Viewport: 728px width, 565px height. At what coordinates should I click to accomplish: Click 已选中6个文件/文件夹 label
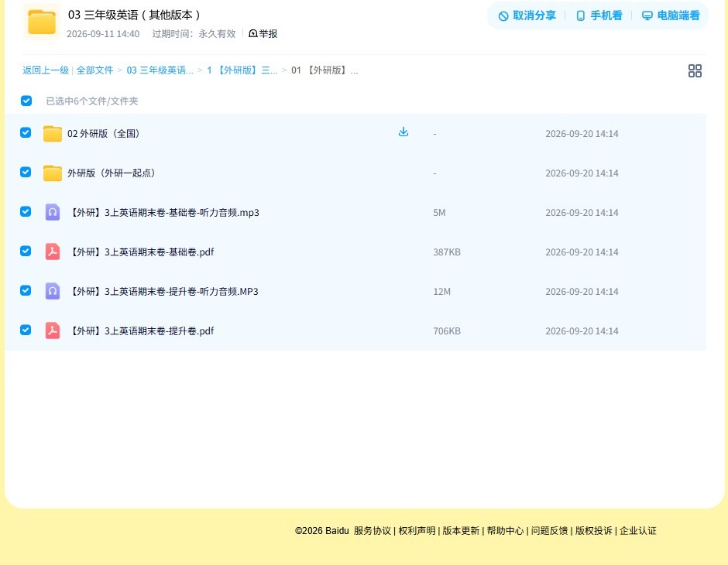[92, 101]
